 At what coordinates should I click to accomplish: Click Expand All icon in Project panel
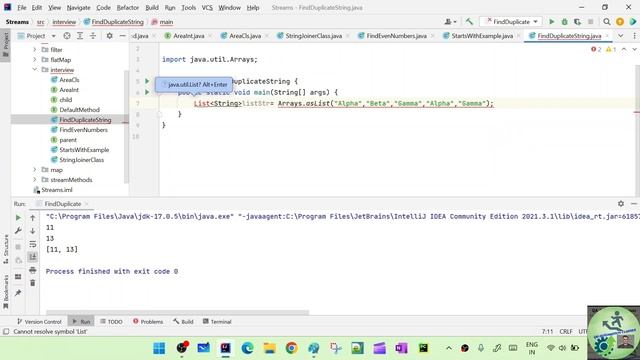click(x=80, y=36)
